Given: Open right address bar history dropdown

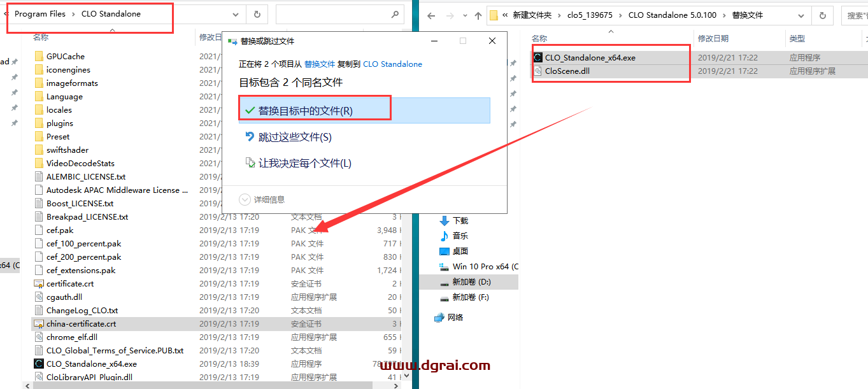Looking at the screenshot, I should pyautogui.click(x=802, y=15).
